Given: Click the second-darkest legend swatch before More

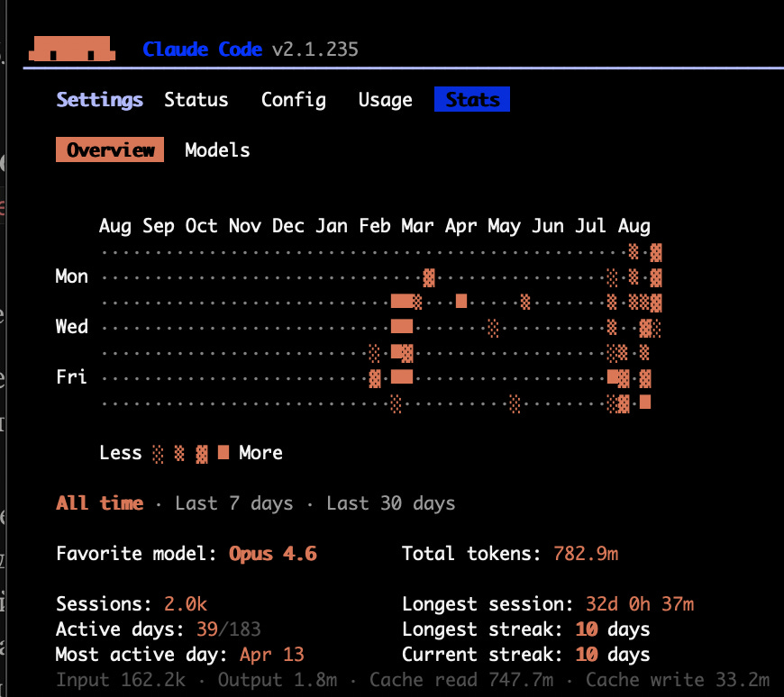Looking at the screenshot, I should click(x=202, y=454).
